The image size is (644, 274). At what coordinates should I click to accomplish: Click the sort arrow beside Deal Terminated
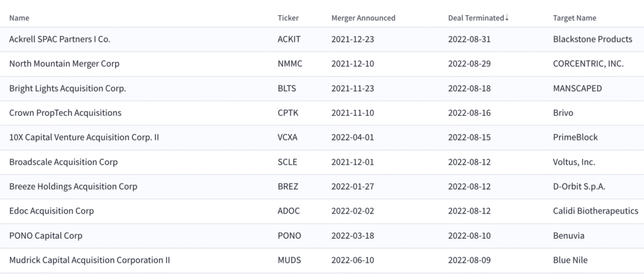coord(507,18)
